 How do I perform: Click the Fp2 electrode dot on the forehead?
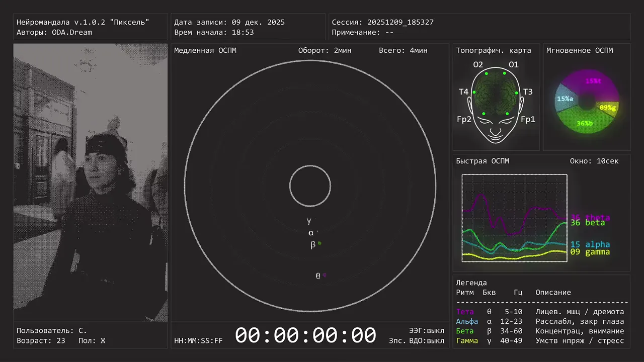[x=484, y=114]
